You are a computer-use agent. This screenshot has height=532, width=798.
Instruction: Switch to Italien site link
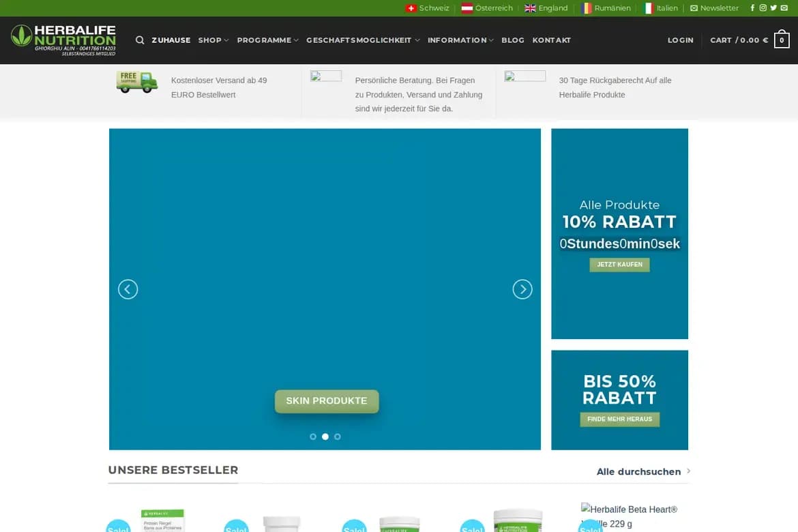click(666, 8)
